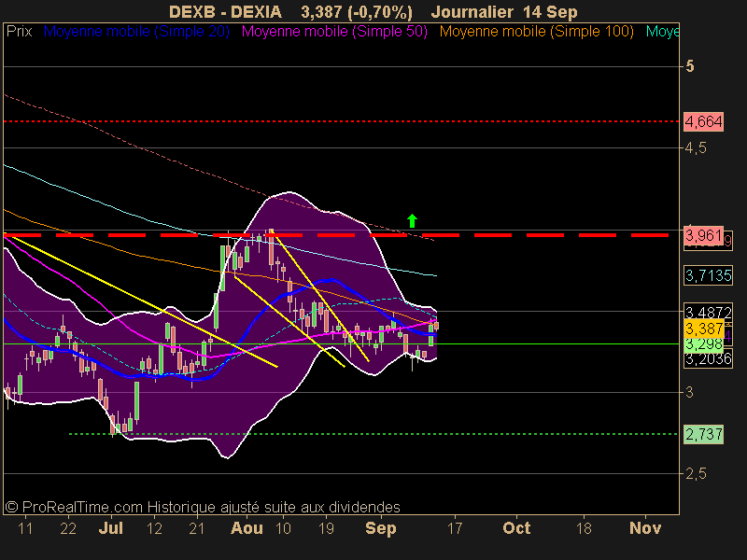
Task: Click the 3 price axis tick
Action: click(689, 392)
